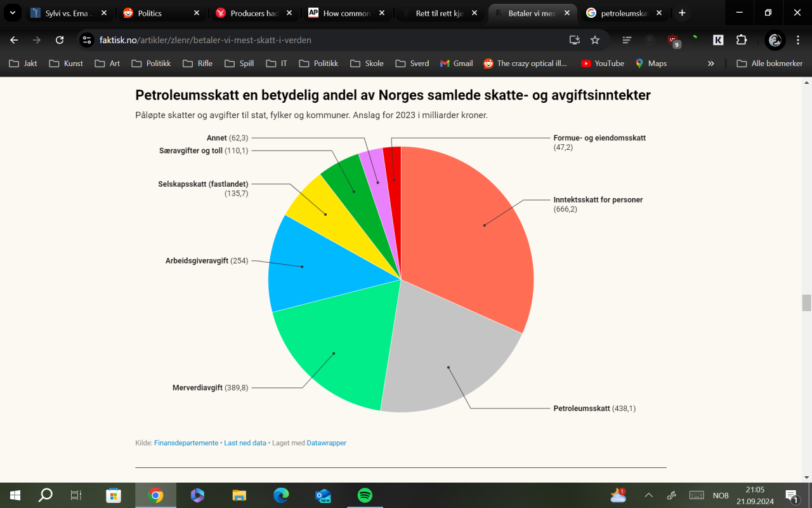Launch Spotify from the taskbar

tap(365, 495)
